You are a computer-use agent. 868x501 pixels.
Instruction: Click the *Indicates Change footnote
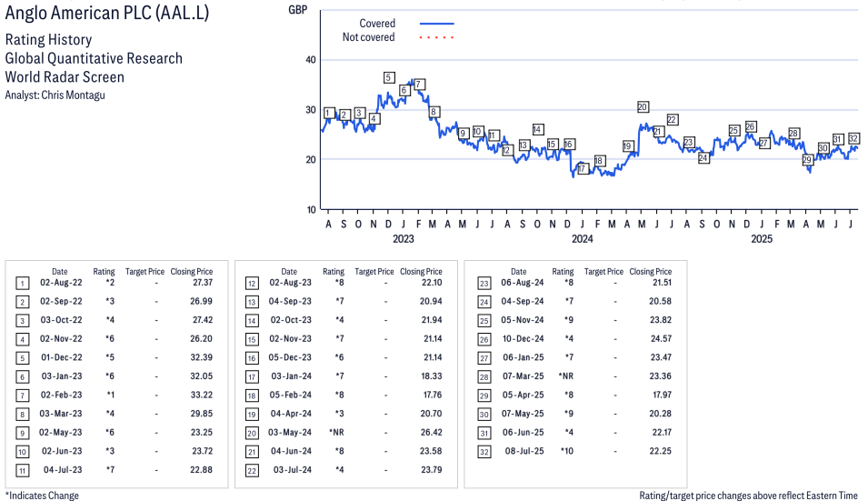tap(42, 496)
